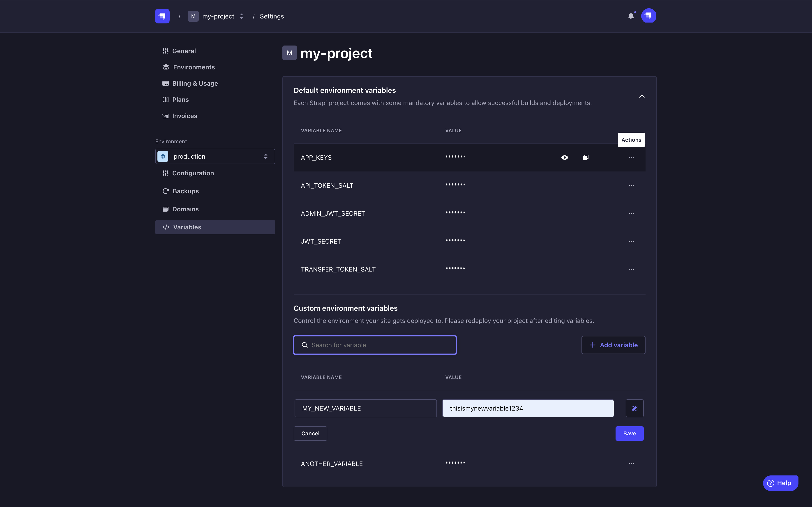
Task: Open the notifications bell
Action: click(x=631, y=16)
